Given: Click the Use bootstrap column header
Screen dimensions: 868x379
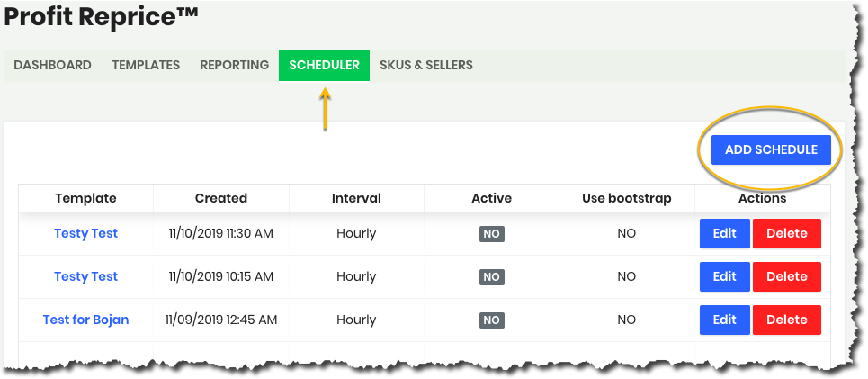Looking at the screenshot, I should point(627,198).
